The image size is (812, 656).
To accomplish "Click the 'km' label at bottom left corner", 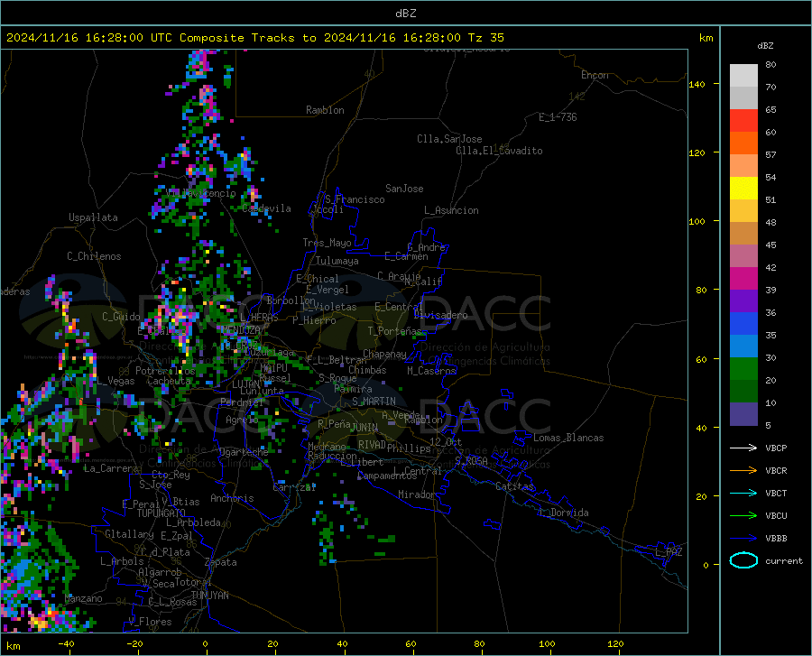I will (13, 646).
